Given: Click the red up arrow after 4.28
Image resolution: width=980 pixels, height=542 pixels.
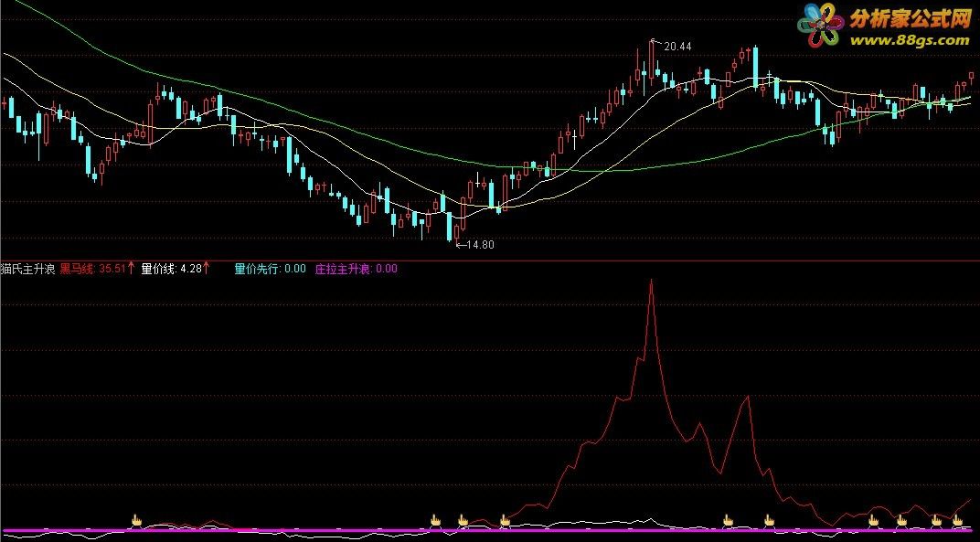Looking at the screenshot, I should (x=207, y=269).
